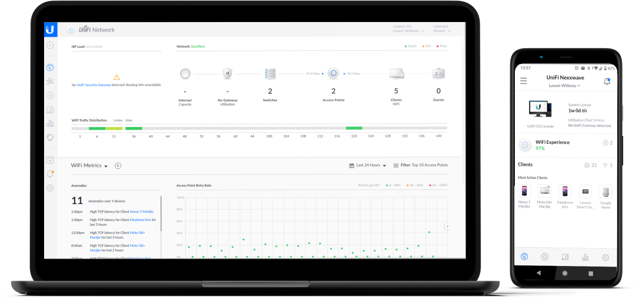Image resolution: width=644 pixels, height=298 pixels.
Task: Open the Dashboard icon in laptop sidebar
Action: click(50, 67)
